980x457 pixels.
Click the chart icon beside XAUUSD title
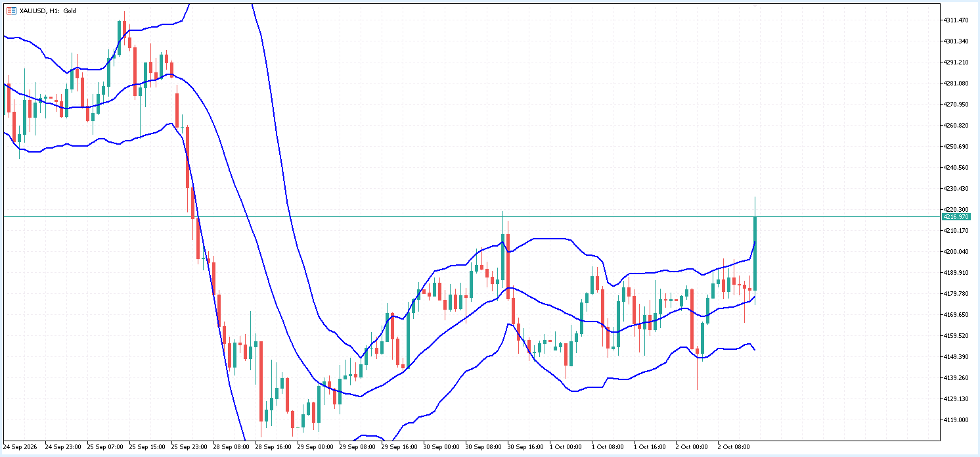point(11,11)
